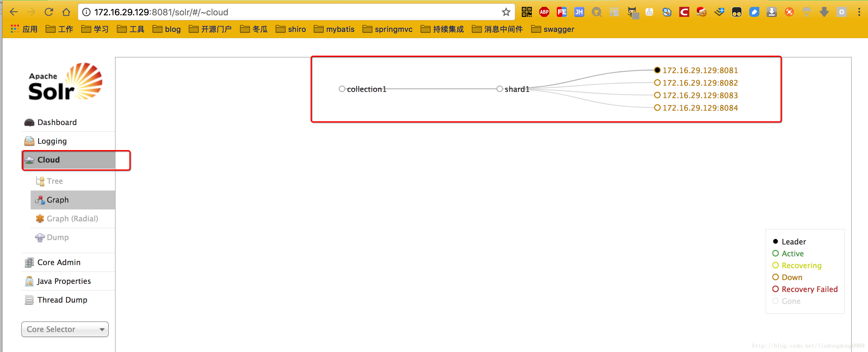Click the Java Properties icon in sidebar

[29, 281]
